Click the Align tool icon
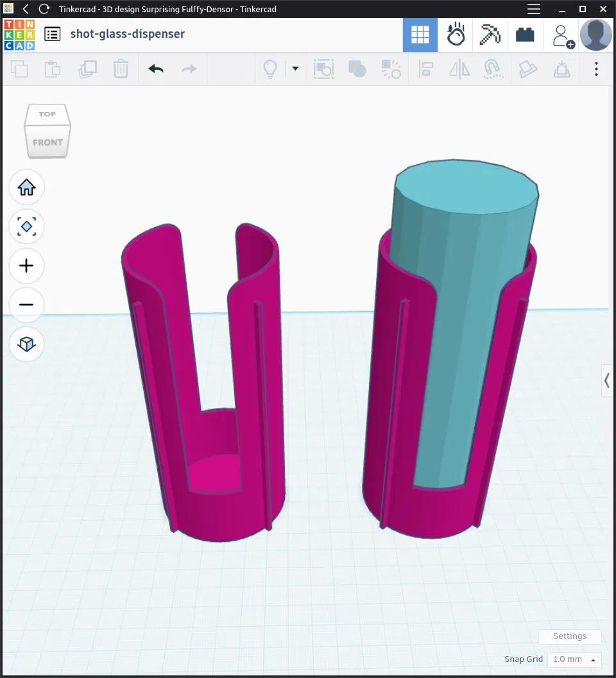This screenshot has width=616, height=678. coord(425,69)
